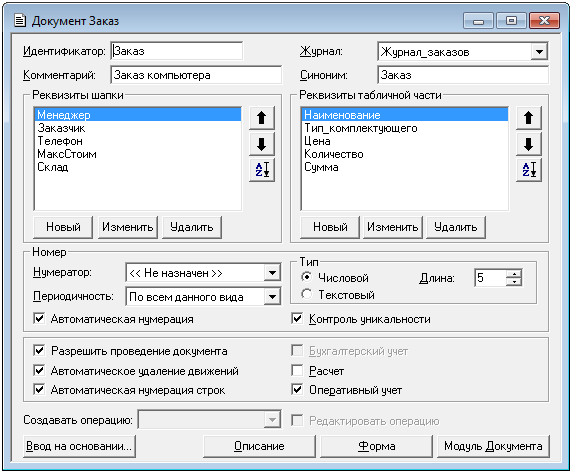Click Изменить under Реквизиты шапки
The height and width of the screenshot is (471, 571).
127,227
